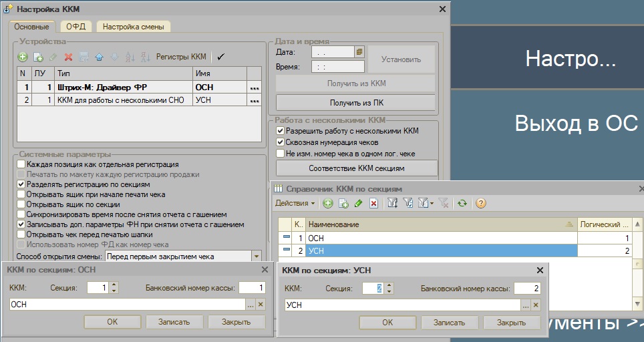Click the refresh icon in Справочник ККМ toolbar
Viewport: 644px width, 342px height.
[462, 203]
